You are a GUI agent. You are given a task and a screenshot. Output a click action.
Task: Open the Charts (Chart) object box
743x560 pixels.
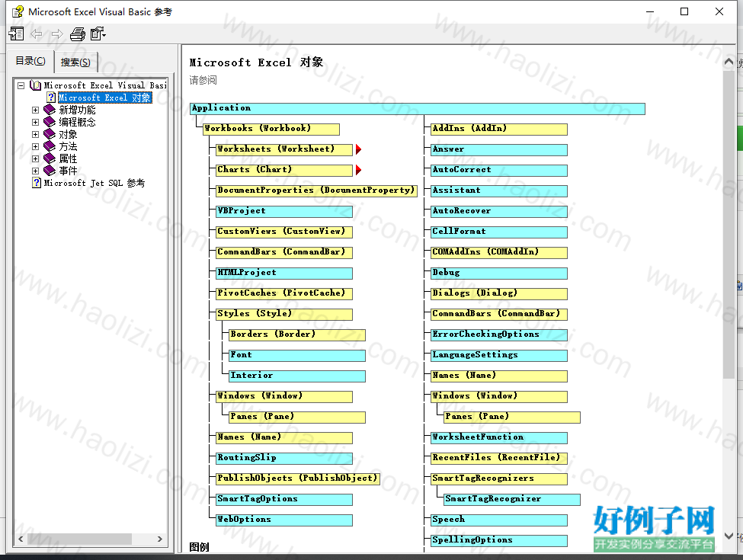pos(284,170)
